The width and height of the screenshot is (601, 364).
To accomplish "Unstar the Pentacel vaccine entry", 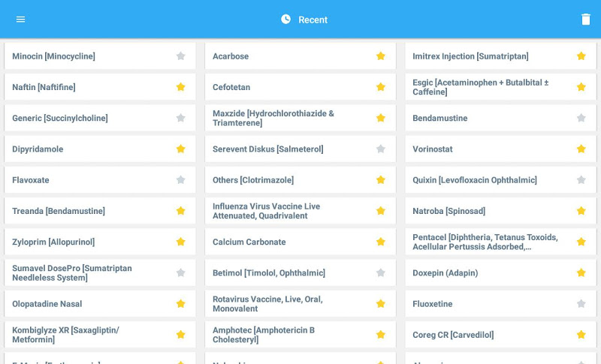I will pos(581,242).
